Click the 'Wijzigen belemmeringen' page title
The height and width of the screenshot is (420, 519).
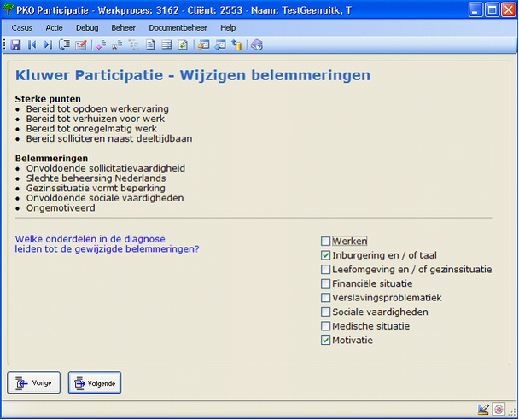coord(275,75)
